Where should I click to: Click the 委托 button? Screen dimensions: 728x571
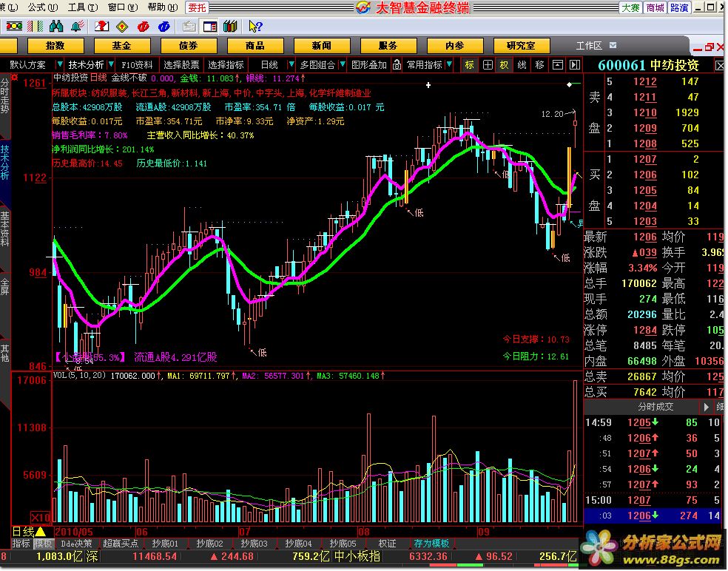point(198,7)
